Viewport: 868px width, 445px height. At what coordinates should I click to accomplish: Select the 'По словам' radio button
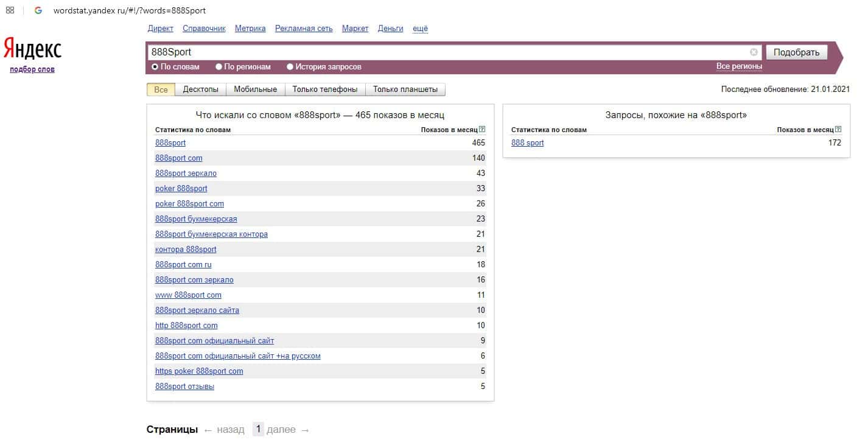pos(155,67)
